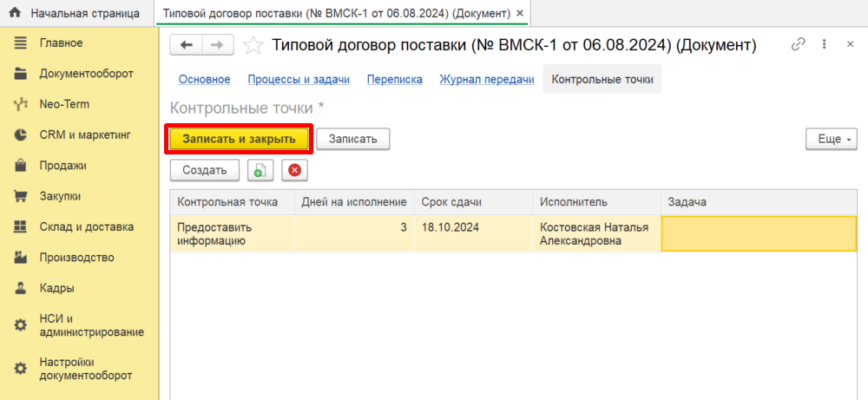The height and width of the screenshot is (400, 868).
Task: Open Журнал передачи link
Action: click(x=487, y=80)
